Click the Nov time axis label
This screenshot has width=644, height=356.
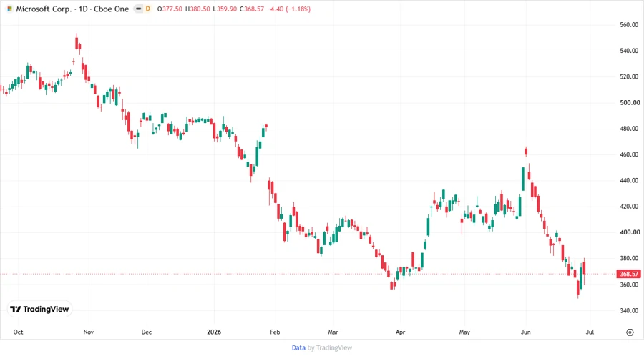click(x=88, y=332)
